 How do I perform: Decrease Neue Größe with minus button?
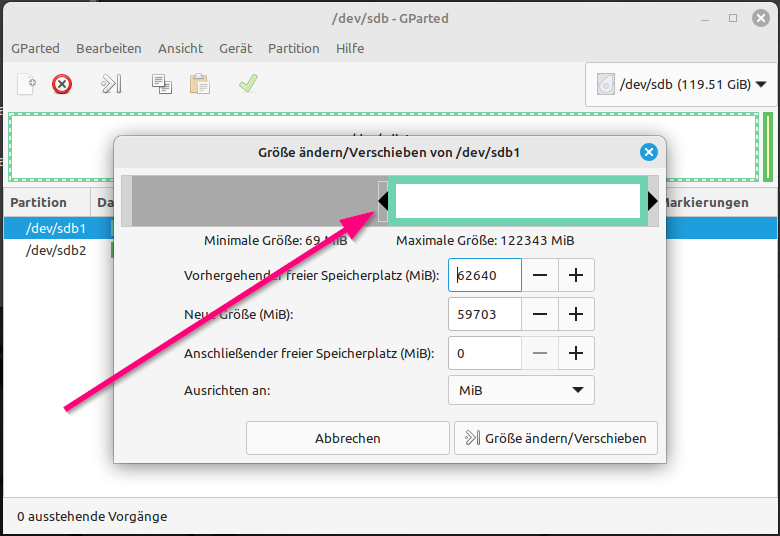coord(540,314)
